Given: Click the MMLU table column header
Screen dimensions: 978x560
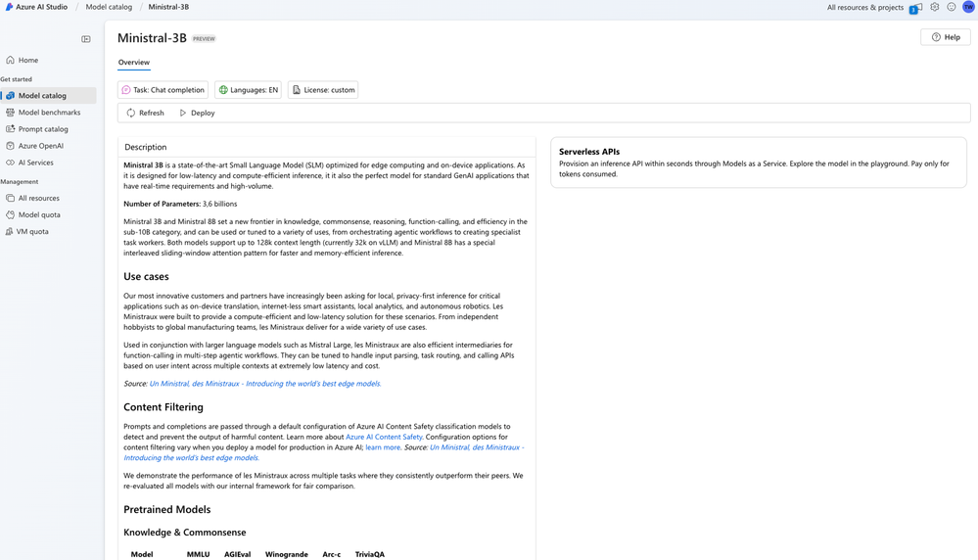Looking at the screenshot, I should click(x=199, y=554).
